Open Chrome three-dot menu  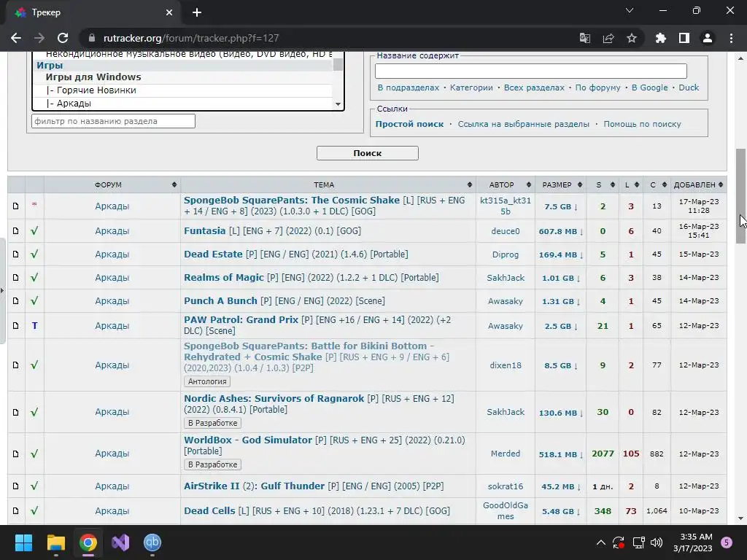tap(731, 38)
